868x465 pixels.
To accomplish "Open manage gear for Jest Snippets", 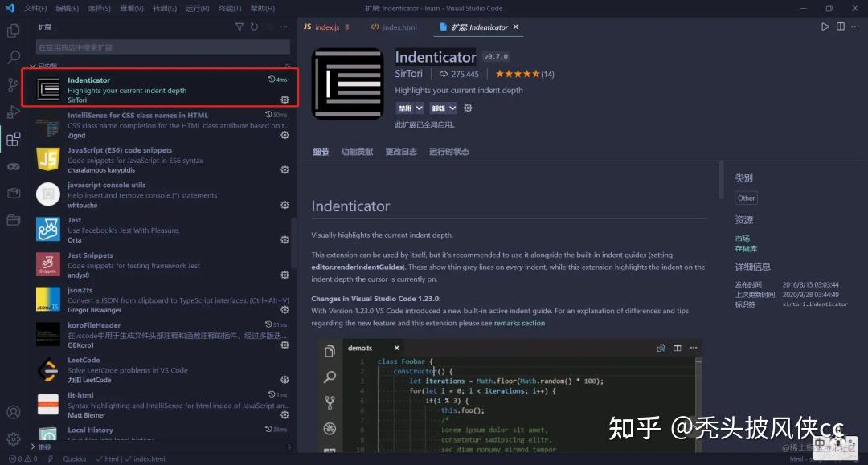I will pyautogui.click(x=285, y=275).
